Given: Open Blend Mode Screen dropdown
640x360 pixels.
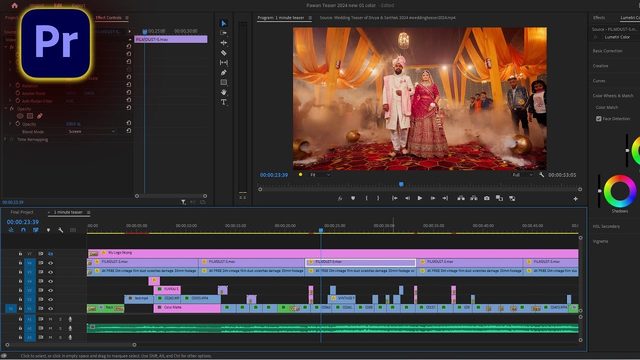Looking at the screenshot, I should 91,131.
